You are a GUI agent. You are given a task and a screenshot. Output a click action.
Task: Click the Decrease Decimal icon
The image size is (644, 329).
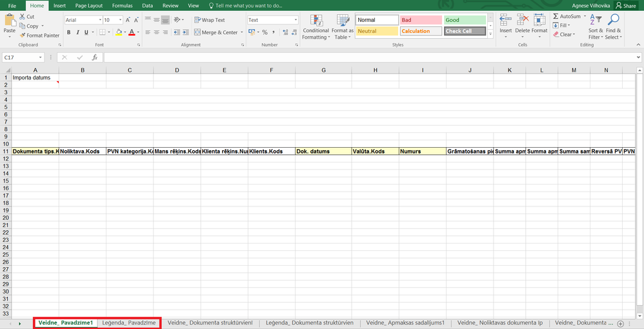click(294, 32)
